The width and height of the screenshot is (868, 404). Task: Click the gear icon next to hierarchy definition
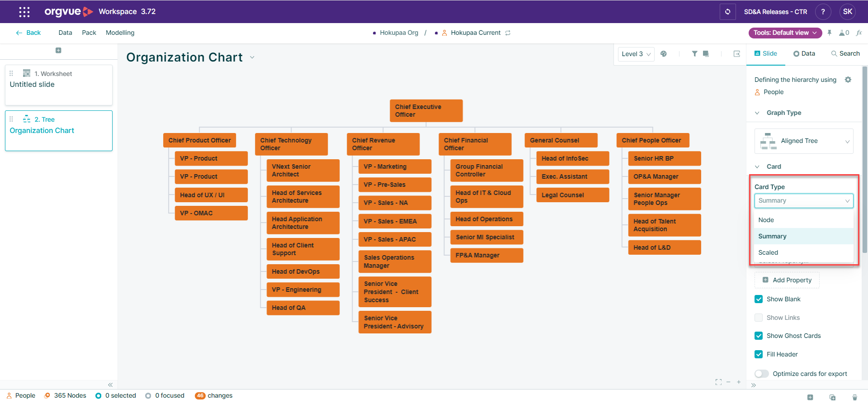coord(848,80)
